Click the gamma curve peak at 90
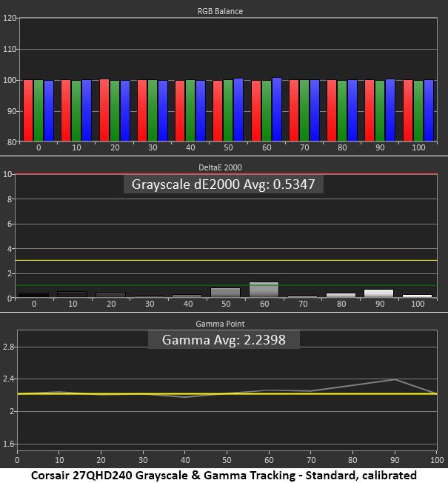The height and width of the screenshot is (483, 448). [x=395, y=380]
